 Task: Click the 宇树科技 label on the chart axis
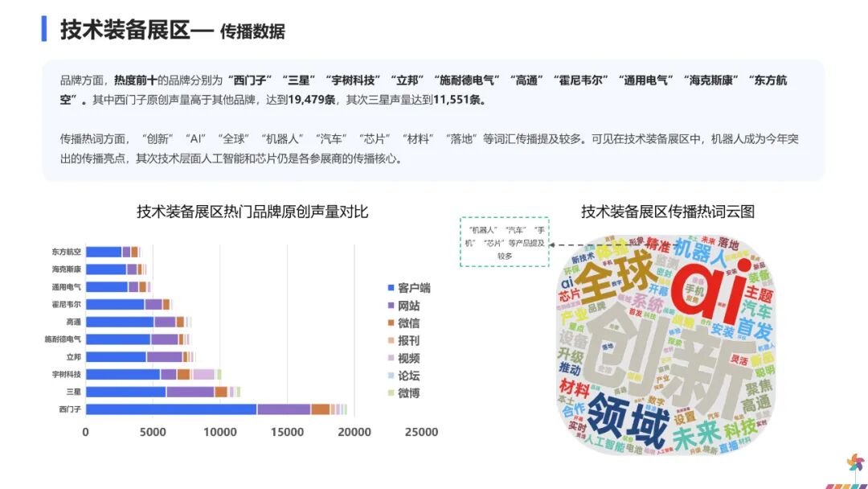click(x=67, y=374)
